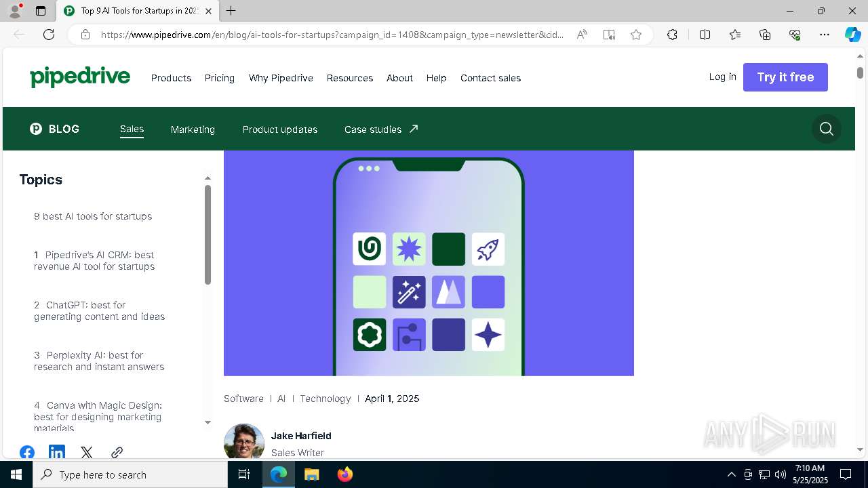
Task: Click Technology category tag
Action: coord(325,399)
